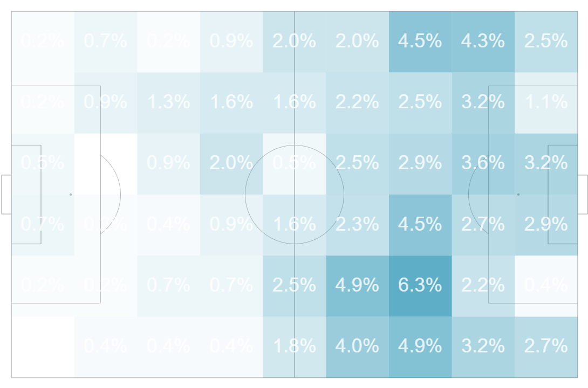Click the 2.3% heatmap cell
Screen dimensions: 588x388
point(357,225)
